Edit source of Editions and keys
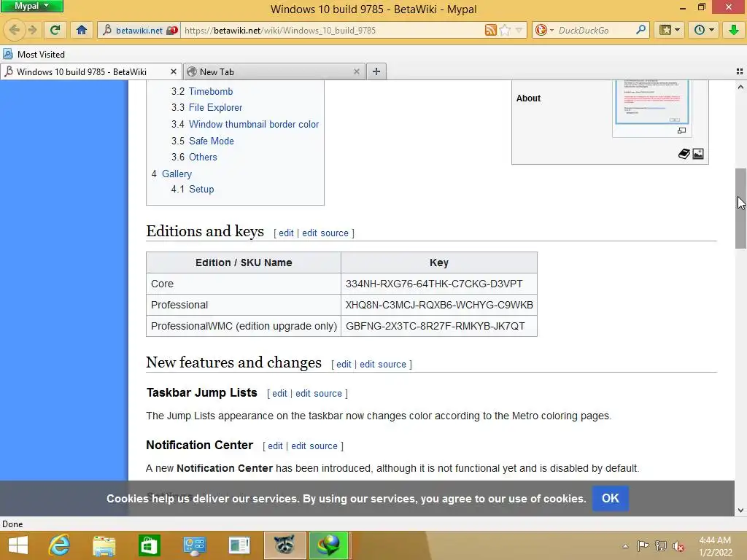747x560 pixels. tap(325, 233)
